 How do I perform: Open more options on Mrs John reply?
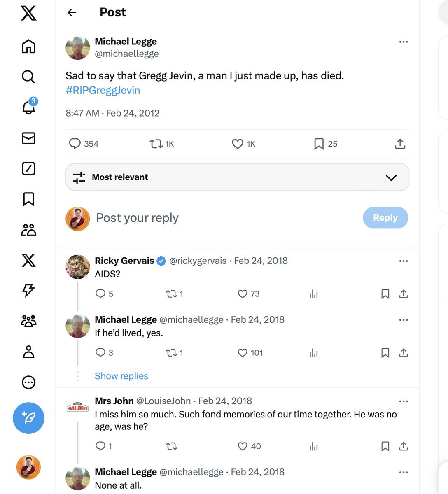403,401
